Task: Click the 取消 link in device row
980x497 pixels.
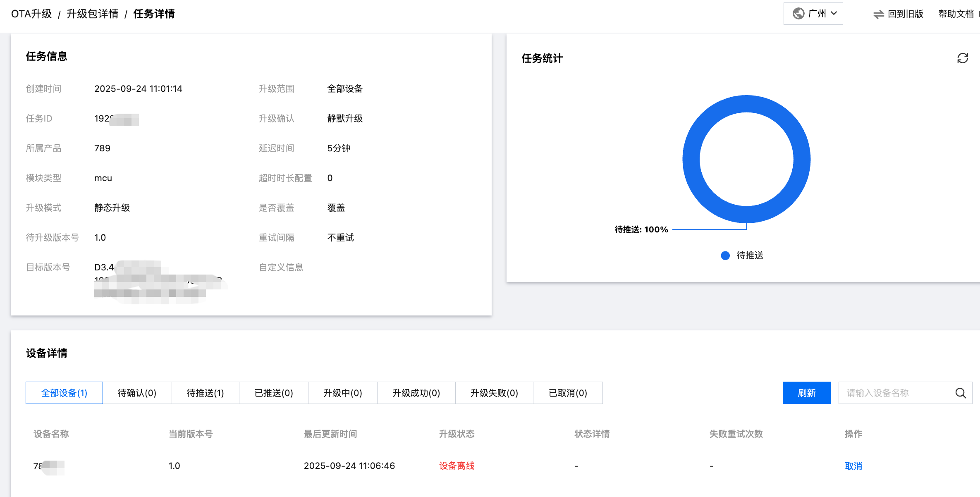Action: click(853, 466)
